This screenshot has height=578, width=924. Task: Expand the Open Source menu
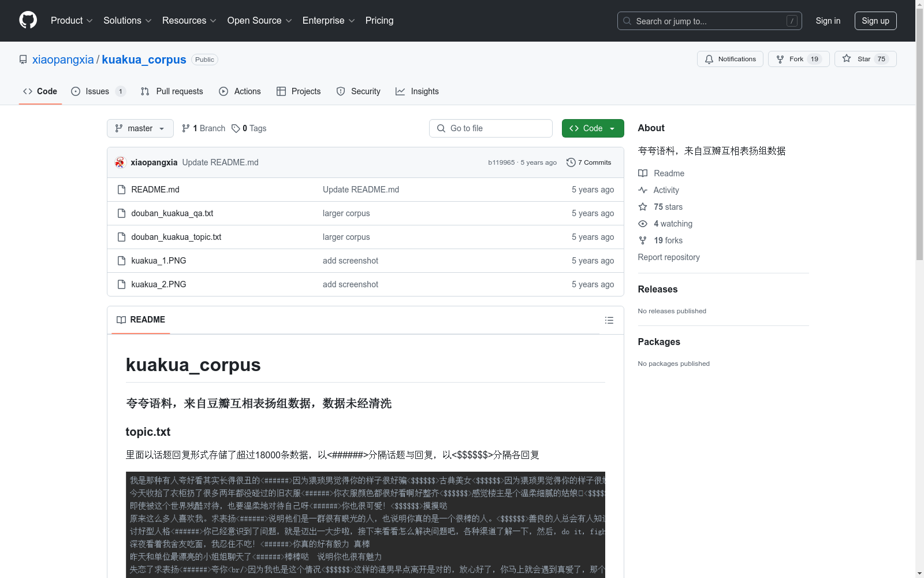[x=259, y=20]
